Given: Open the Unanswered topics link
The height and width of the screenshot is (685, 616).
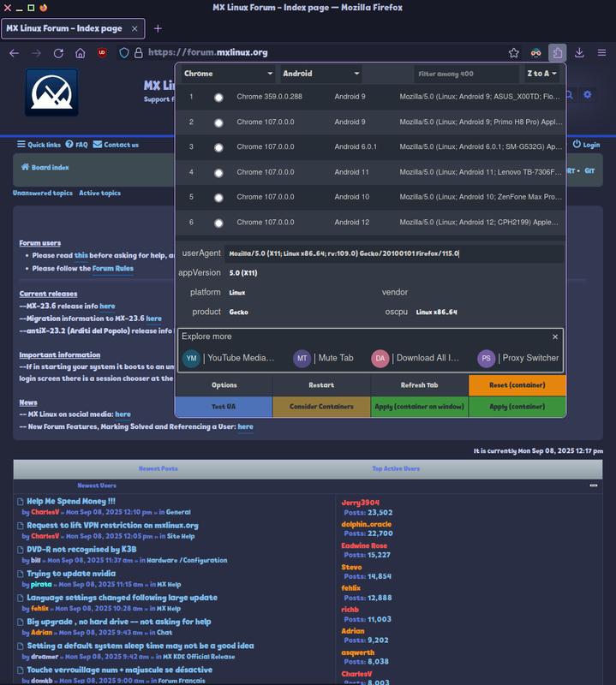Looking at the screenshot, I should point(42,194).
